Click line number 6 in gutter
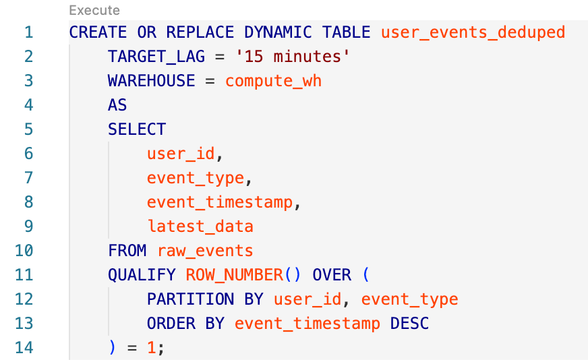Screen dimensions: 588x364 click(x=29, y=154)
